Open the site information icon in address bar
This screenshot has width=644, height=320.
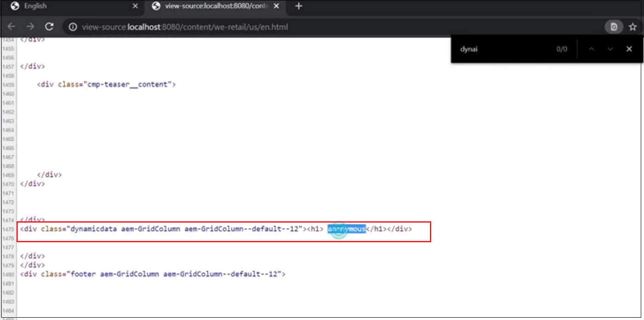pos(73,27)
